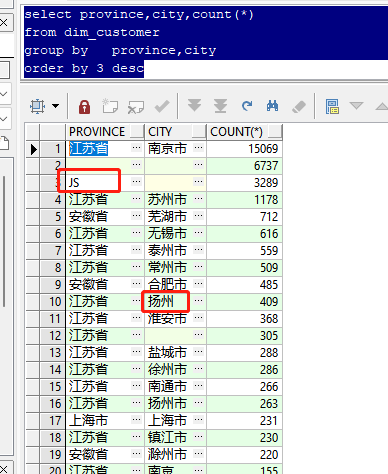Click the eraser clear-record icon
The width and height of the screenshot is (388, 474).
[x=299, y=107]
